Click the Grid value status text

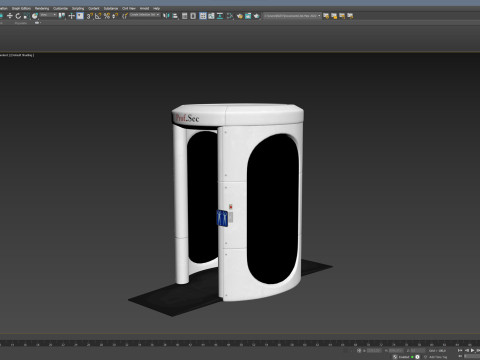click(x=437, y=351)
